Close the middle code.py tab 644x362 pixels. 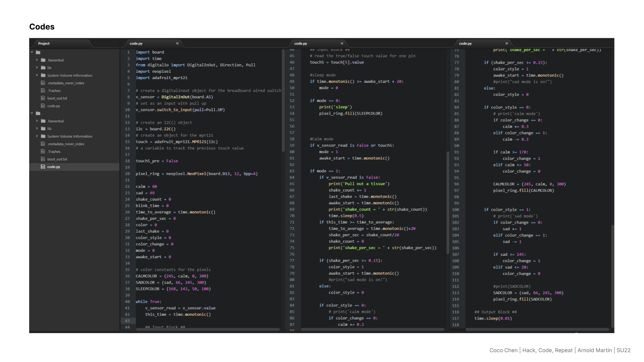click(342, 44)
